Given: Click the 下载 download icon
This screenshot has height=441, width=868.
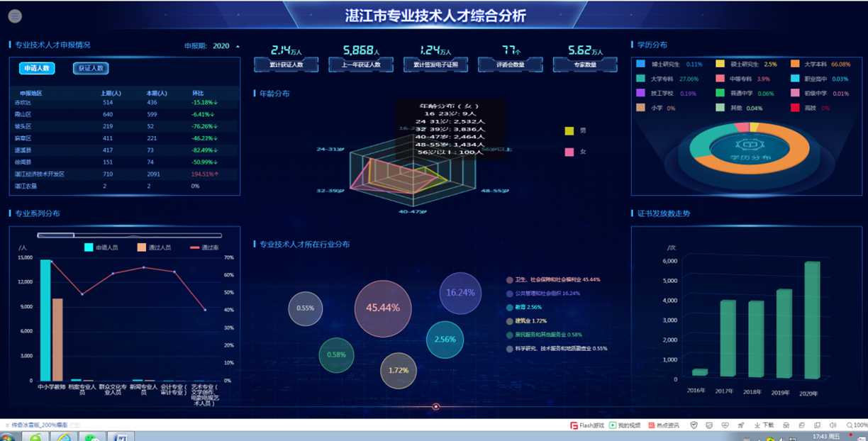Looking at the screenshot, I should 763,425.
